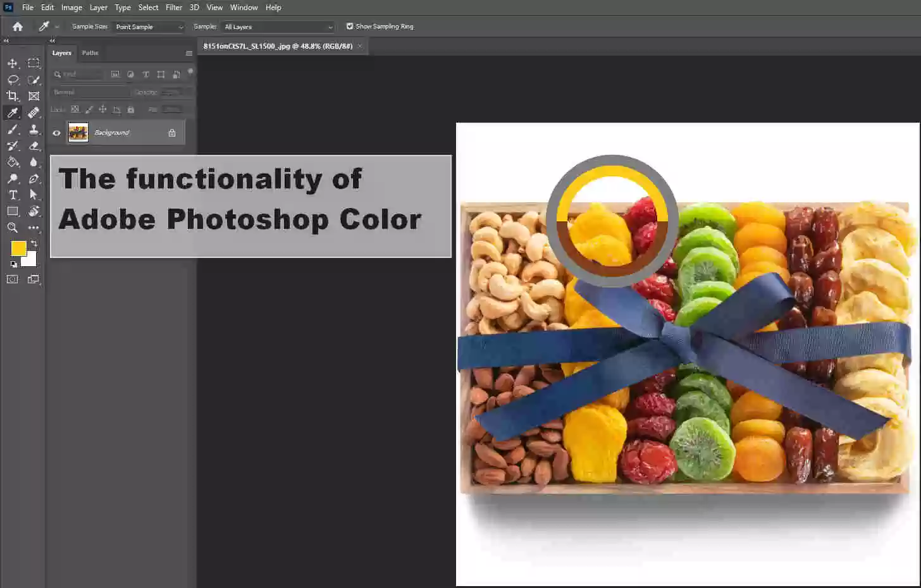The width and height of the screenshot is (921, 588).
Task: Select the Rectangle shape tool
Action: coord(12,211)
